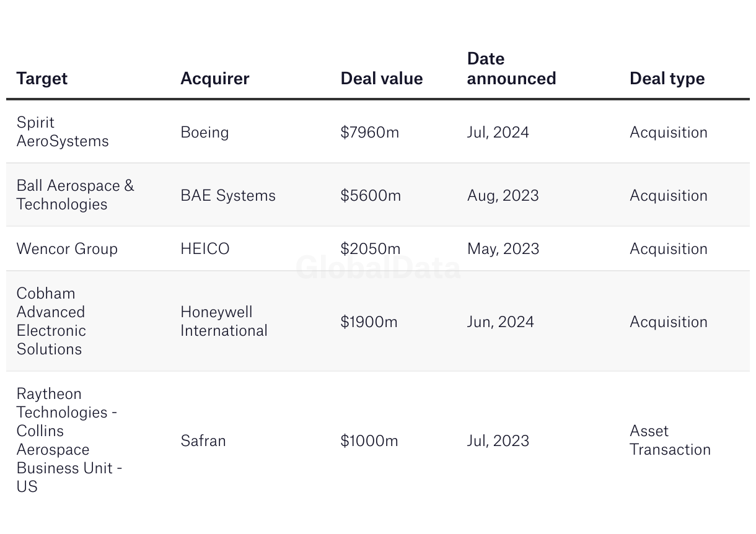This screenshot has width=756, height=534.
Task: Click the Acquirer column header
Action: click(x=214, y=79)
